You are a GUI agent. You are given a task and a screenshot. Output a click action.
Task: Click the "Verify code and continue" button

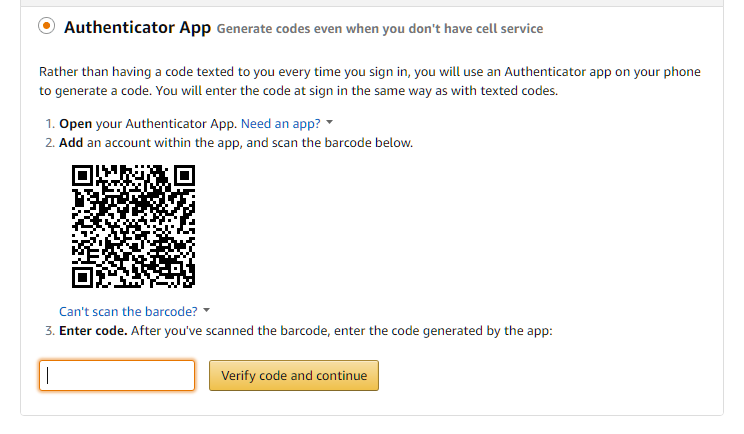tap(294, 376)
